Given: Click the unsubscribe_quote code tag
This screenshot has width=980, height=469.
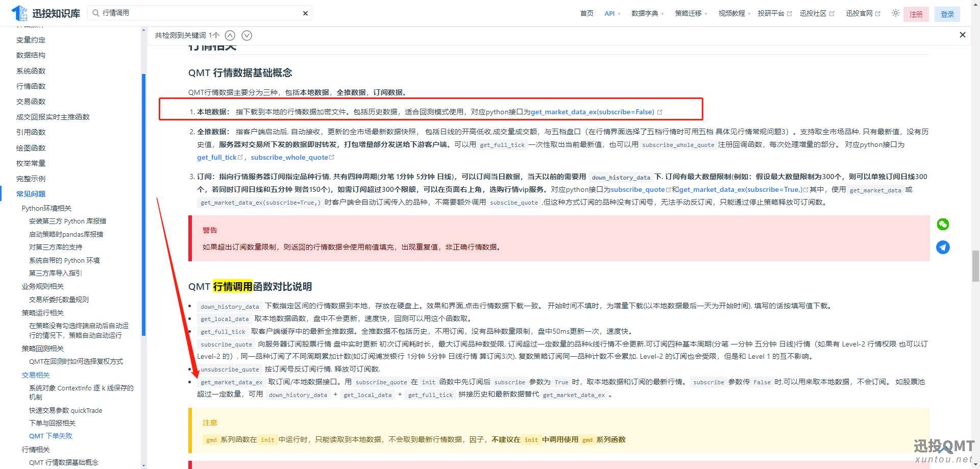Looking at the screenshot, I should click(230, 369).
